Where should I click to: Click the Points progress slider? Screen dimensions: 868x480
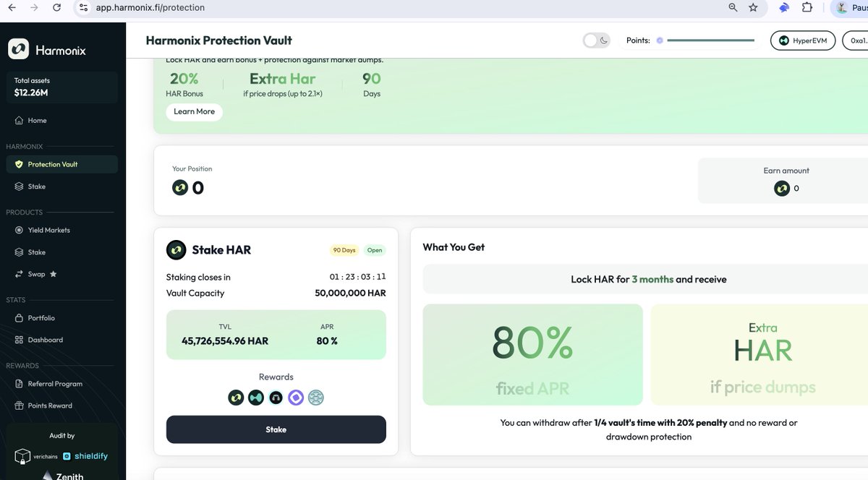(705, 40)
